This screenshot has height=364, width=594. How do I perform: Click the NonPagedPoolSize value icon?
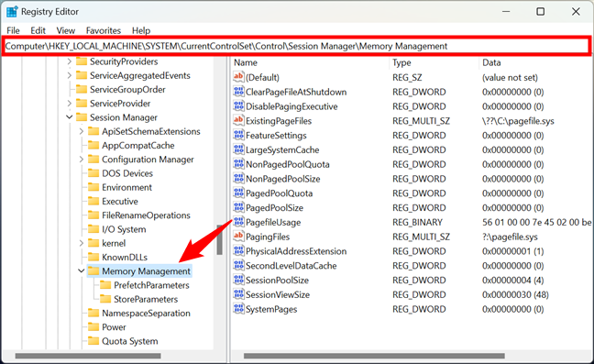coord(238,179)
